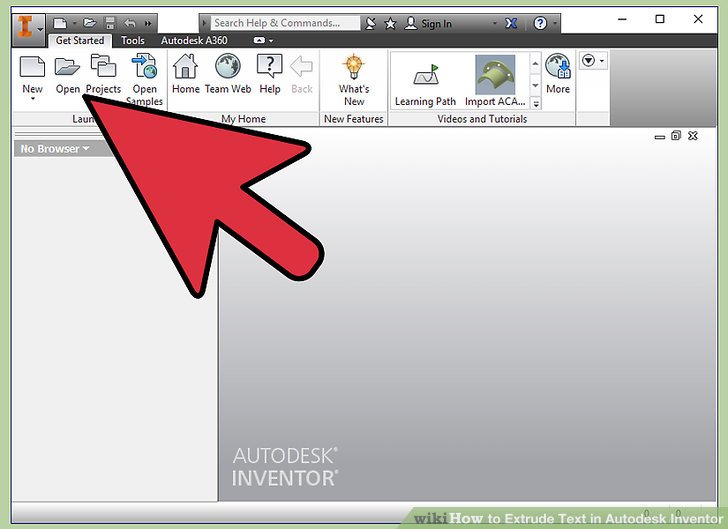
Task: Click the help question mark icon in title bar
Action: (540, 23)
